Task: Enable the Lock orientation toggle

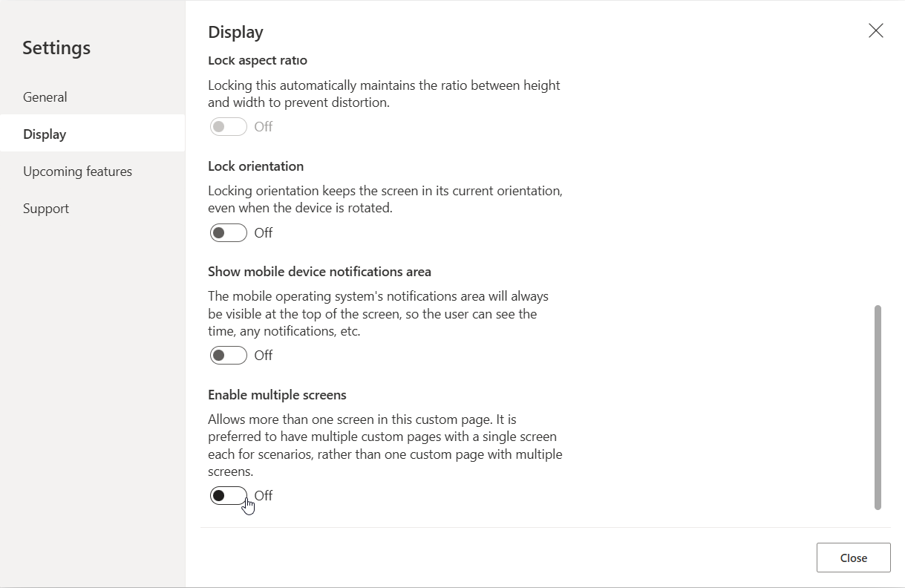Action: [x=229, y=232]
